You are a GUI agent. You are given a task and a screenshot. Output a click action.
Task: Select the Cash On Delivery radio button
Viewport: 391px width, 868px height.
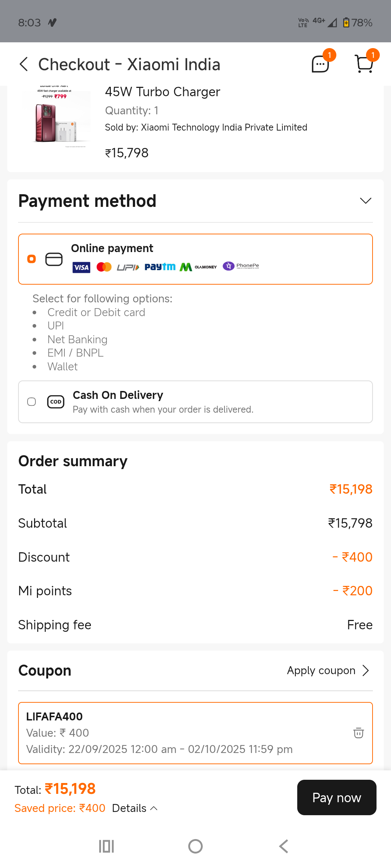(x=31, y=402)
